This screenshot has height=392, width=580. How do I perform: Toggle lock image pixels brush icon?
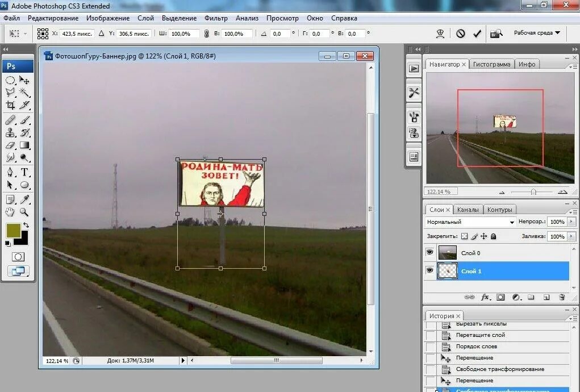point(474,236)
